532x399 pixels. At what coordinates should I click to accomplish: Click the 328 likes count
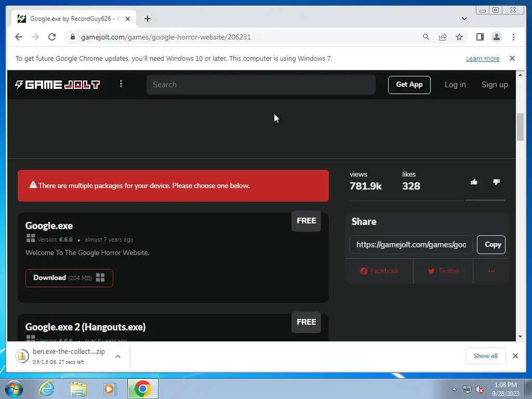point(411,187)
